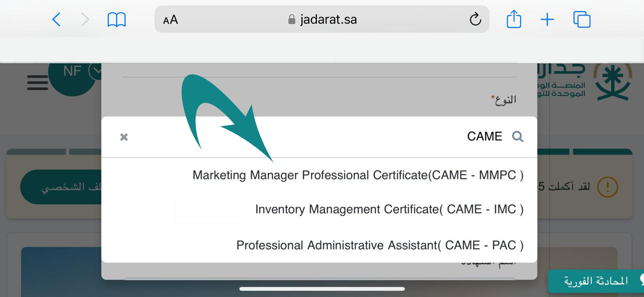
Task: Select Marketing Manager Professional Certificate option
Action: click(358, 175)
